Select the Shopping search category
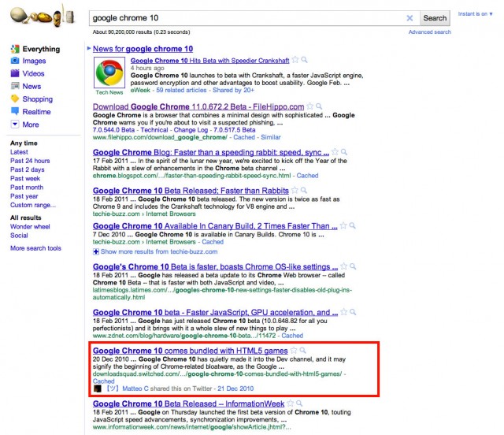 tap(38, 99)
